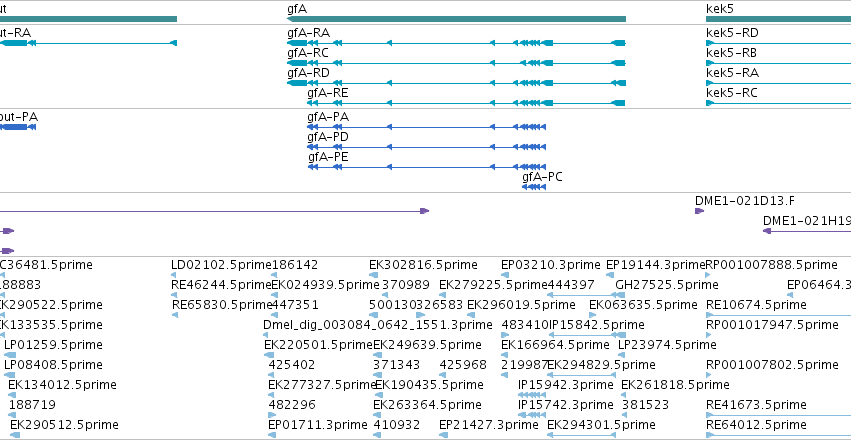Screen dimensions: 851x440
Task: Open the GH27525.5prime EST label
Action: click(x=667, y=285)
